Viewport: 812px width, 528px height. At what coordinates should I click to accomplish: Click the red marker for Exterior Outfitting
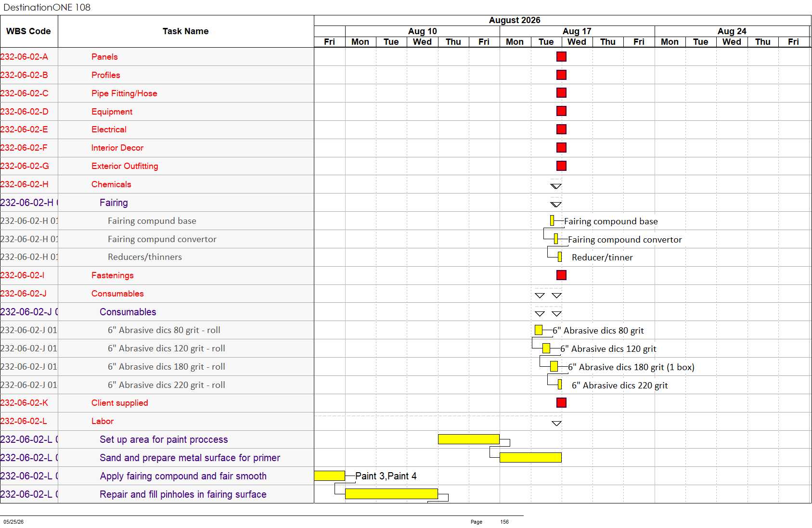click(561, 166)
